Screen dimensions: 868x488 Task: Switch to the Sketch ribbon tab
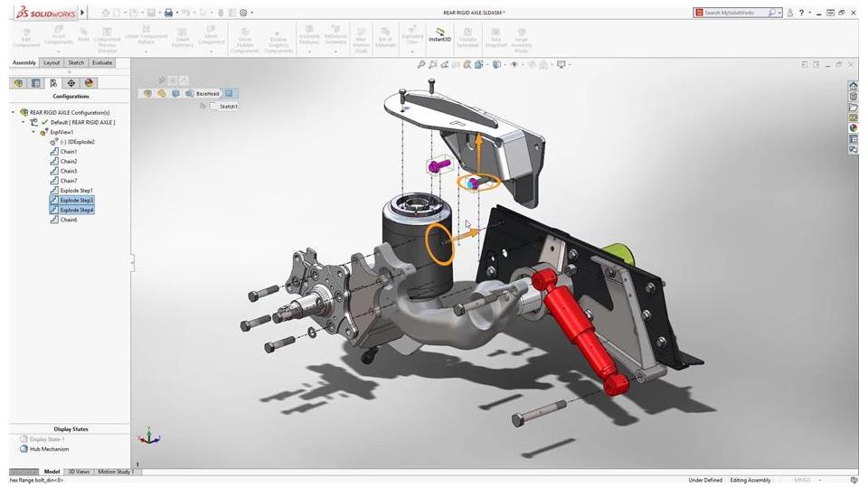(x=76, y=62)
